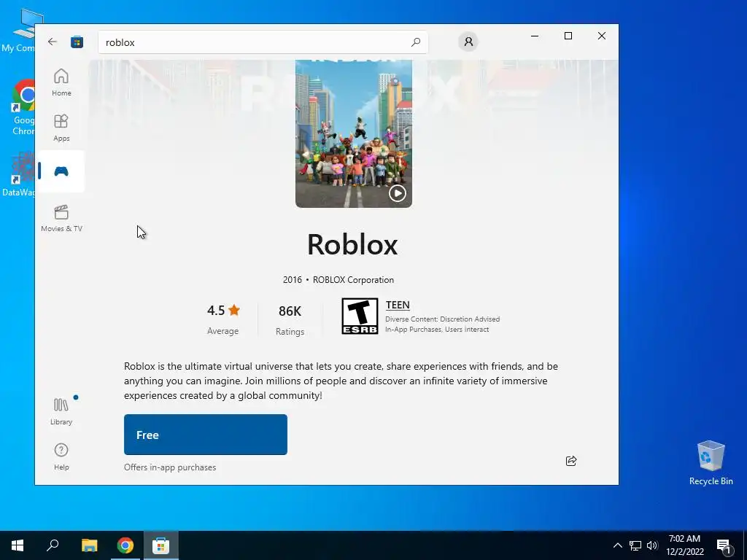
Task: Select the Google Chrome desktop shortcut
Action: [24, 108]
